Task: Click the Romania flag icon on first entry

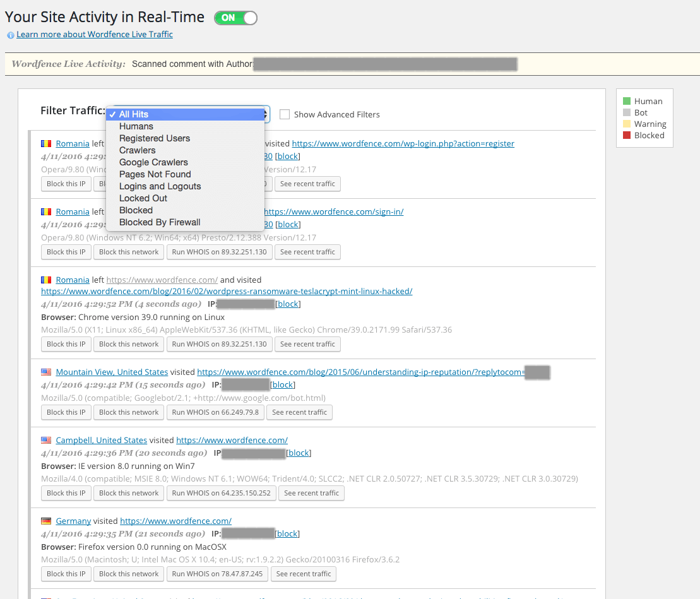Action: (45, 143)
